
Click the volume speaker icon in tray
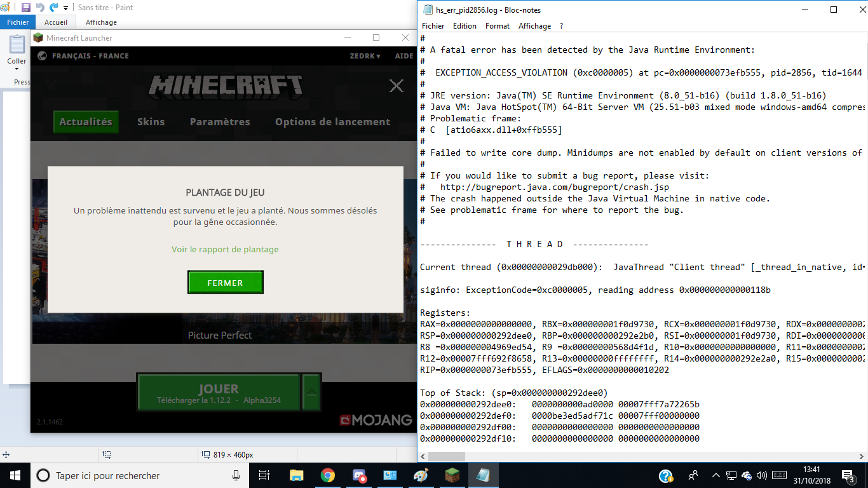pos(761,475)
